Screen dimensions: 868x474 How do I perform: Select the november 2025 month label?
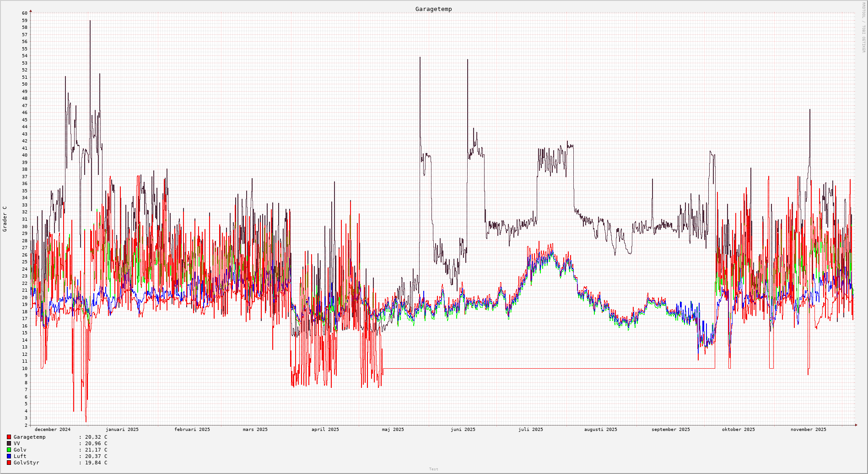coord(808,430)
